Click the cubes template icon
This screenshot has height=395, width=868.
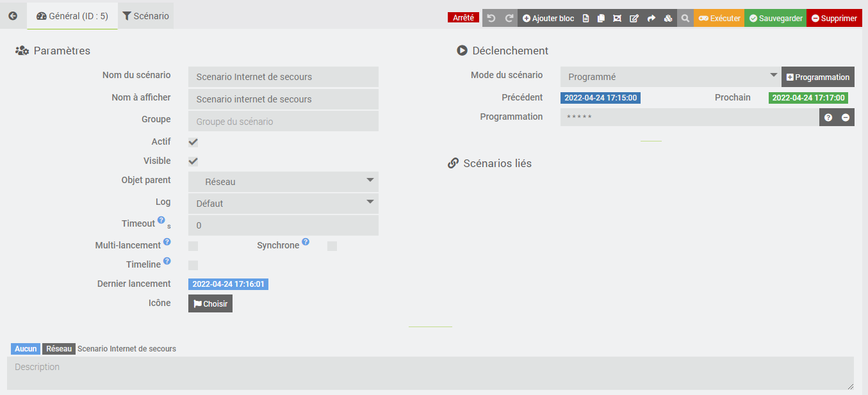(x=668, y=19)
